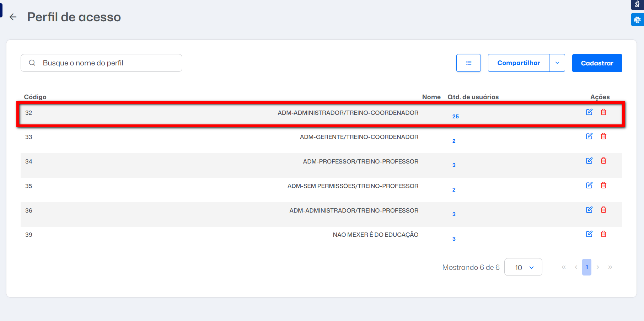Image resolution: width=644 pixels, height=321 pixels.
Task: Expand the Compartilhar dropdown arrow
Action: [x=557, y=63]
